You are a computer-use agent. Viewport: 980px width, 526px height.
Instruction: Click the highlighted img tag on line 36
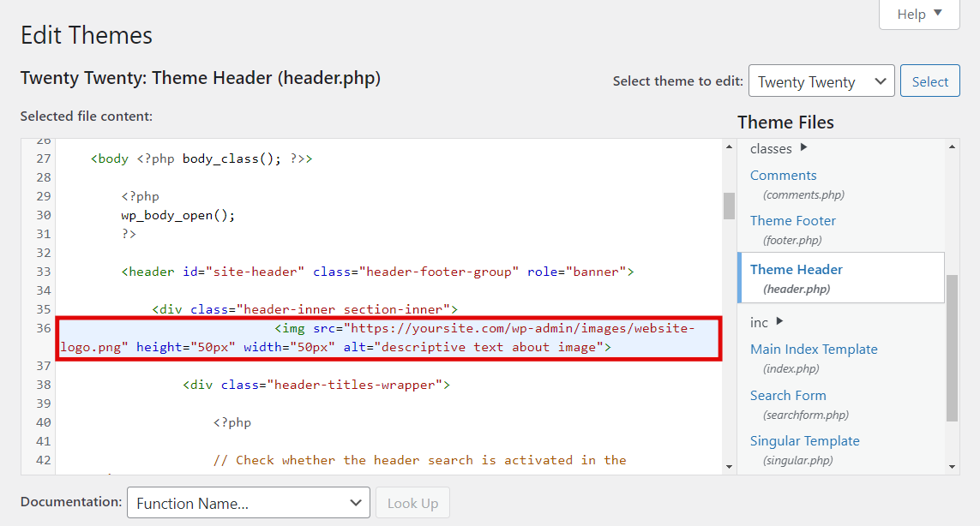click(x=386, y=337)
